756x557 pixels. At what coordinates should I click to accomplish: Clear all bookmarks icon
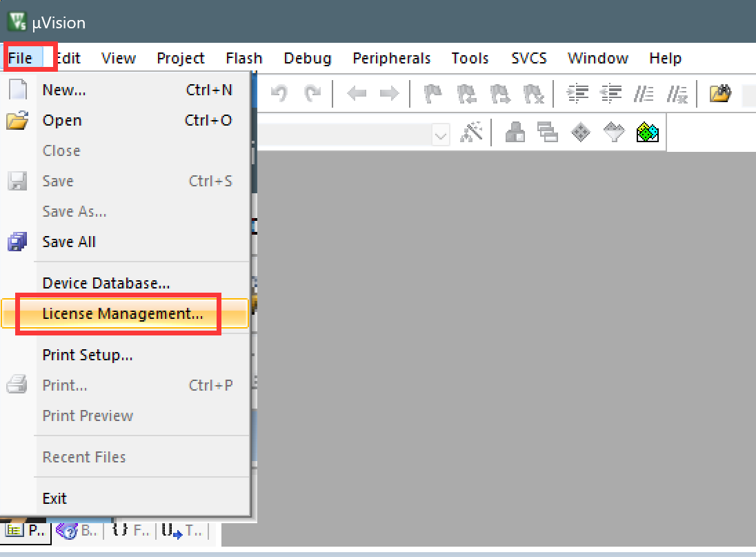click(x=533, y=94)
